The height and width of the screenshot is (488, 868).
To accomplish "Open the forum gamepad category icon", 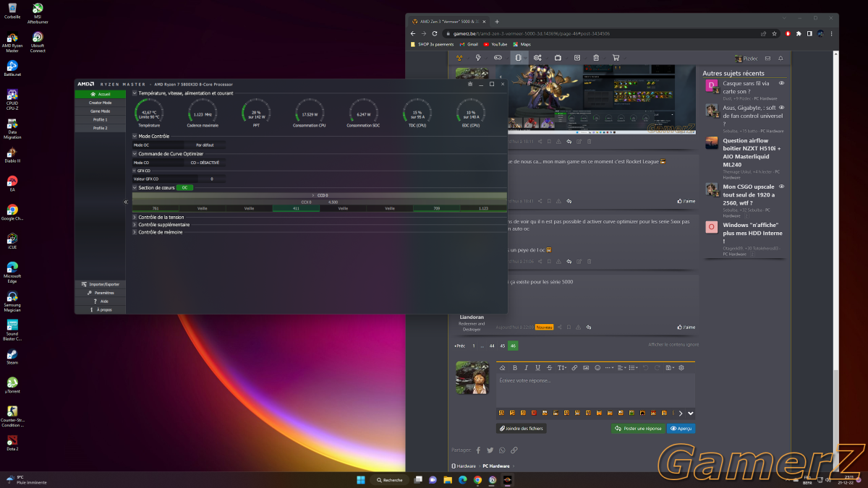I will (498, 58).
